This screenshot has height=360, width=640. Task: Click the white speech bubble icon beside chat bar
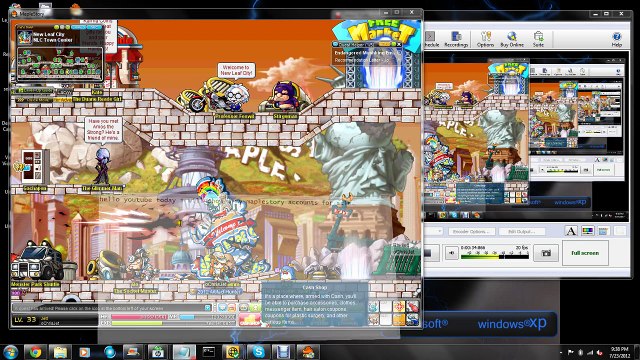[223, 307]
